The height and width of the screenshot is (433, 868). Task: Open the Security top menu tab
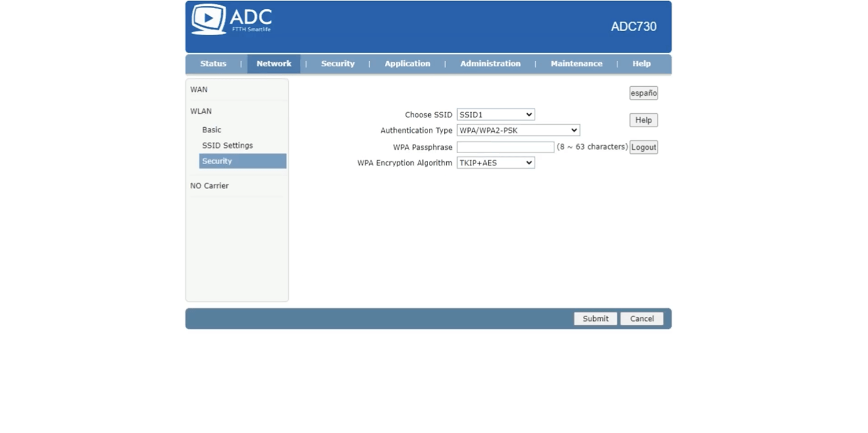point(337,64)
